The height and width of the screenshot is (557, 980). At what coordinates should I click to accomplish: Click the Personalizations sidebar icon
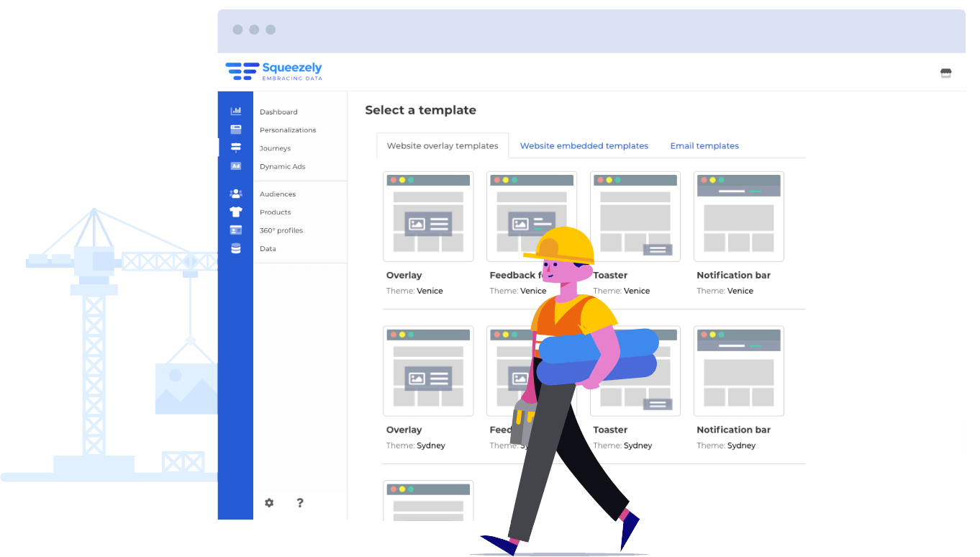pos(235,130)
